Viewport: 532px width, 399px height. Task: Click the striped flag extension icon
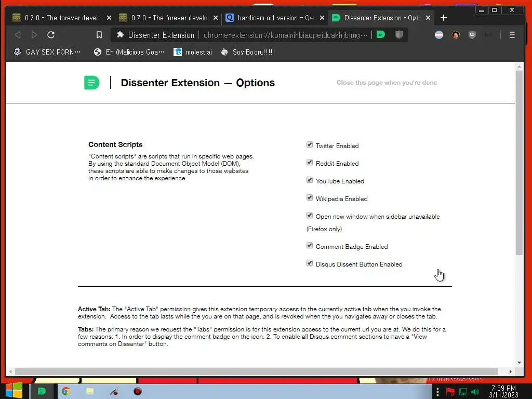pos(438,35)
